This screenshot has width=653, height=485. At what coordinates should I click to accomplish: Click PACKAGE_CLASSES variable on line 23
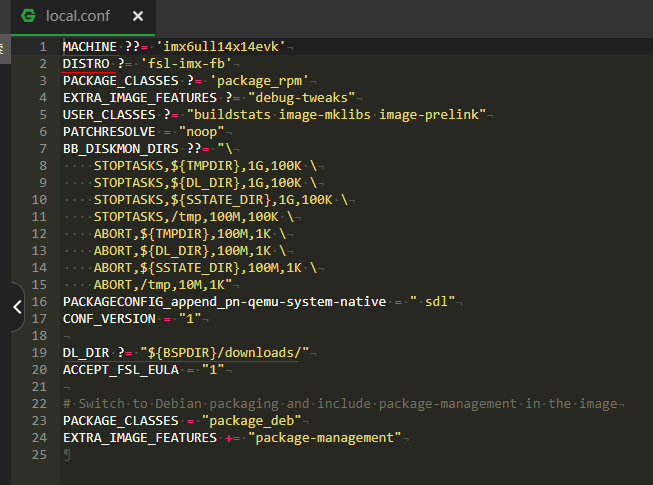coord(120,421)
